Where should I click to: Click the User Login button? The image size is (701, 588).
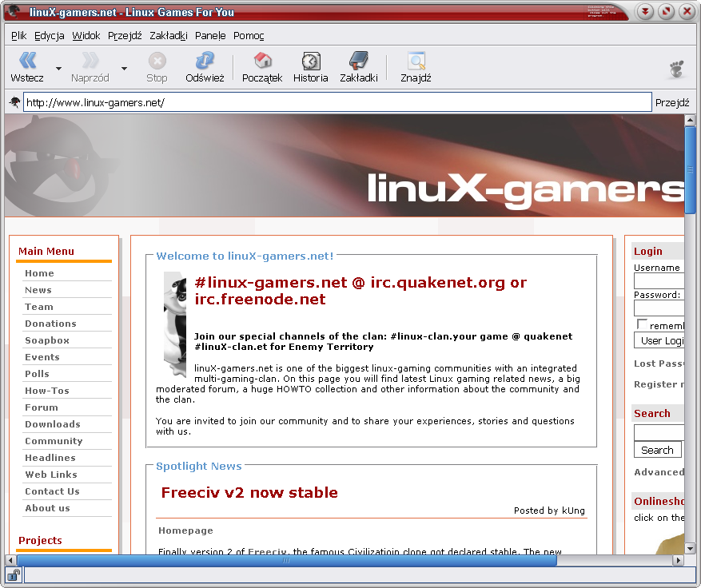[x=659, y=340]
